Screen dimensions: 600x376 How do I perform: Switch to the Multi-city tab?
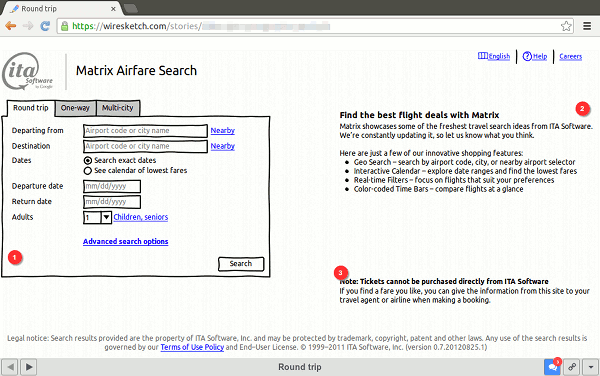tap(117, 108)
